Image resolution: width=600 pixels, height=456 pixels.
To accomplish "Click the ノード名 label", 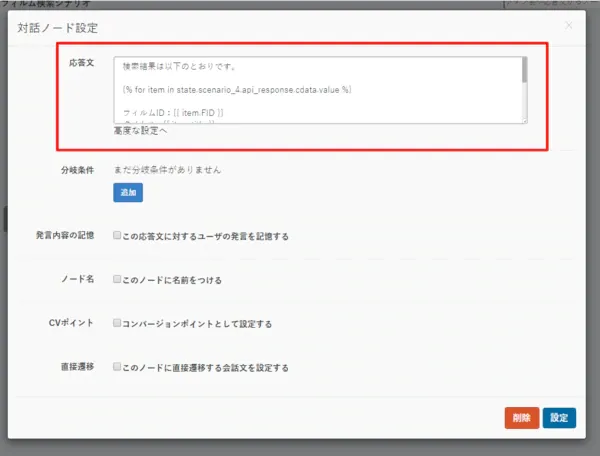I will click(x=77, y=280).
